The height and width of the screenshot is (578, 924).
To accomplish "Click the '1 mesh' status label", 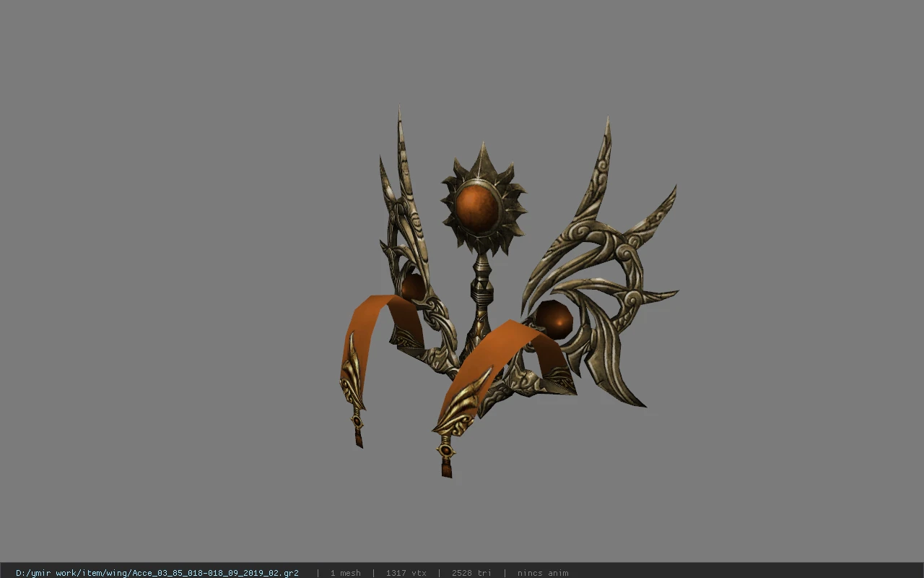I will tap(346, 573).
